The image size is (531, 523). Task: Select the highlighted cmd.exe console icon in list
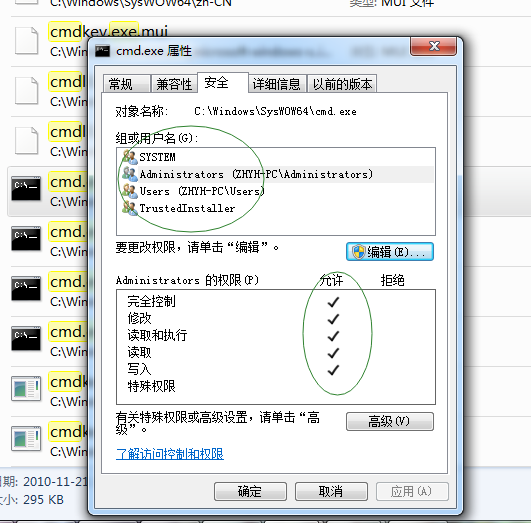[x=26, y=189]
